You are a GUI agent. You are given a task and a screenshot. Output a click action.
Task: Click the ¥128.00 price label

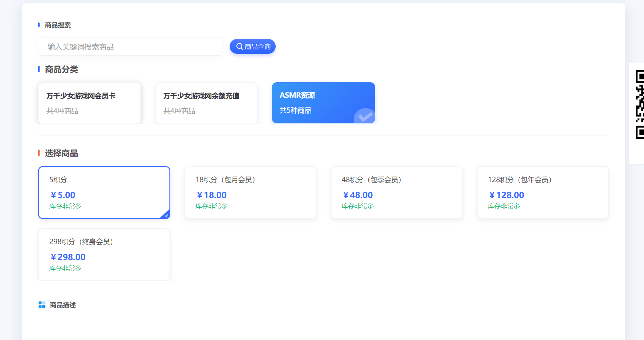(x=506, y=195)
